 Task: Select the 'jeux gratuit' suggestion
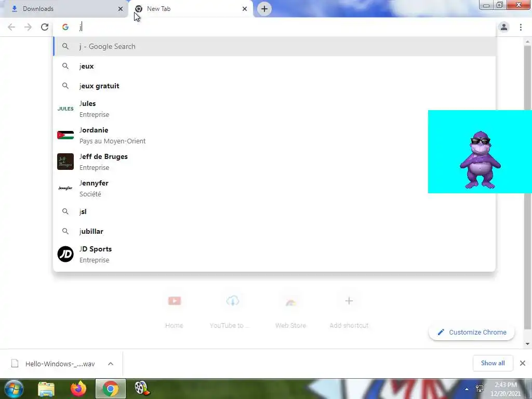tap(274, 86)
